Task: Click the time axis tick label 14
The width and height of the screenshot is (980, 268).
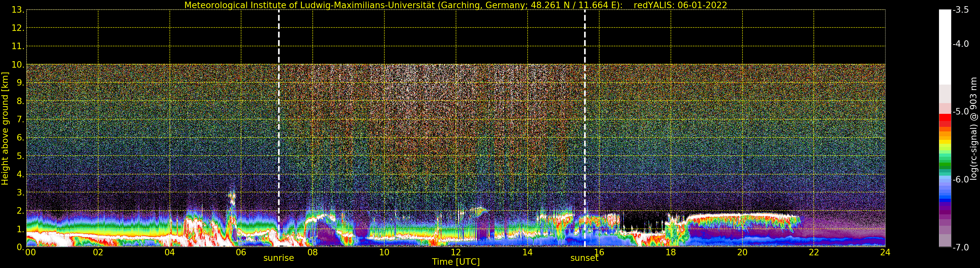Action: [527, 252]
